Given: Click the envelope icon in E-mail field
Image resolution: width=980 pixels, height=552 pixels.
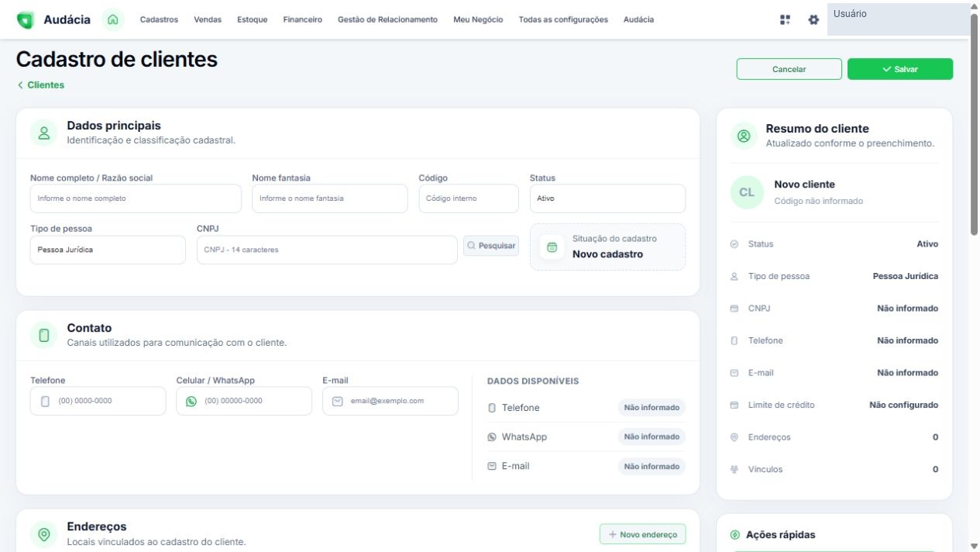Looking at the screenshot, I should click(x=337, y=402).
